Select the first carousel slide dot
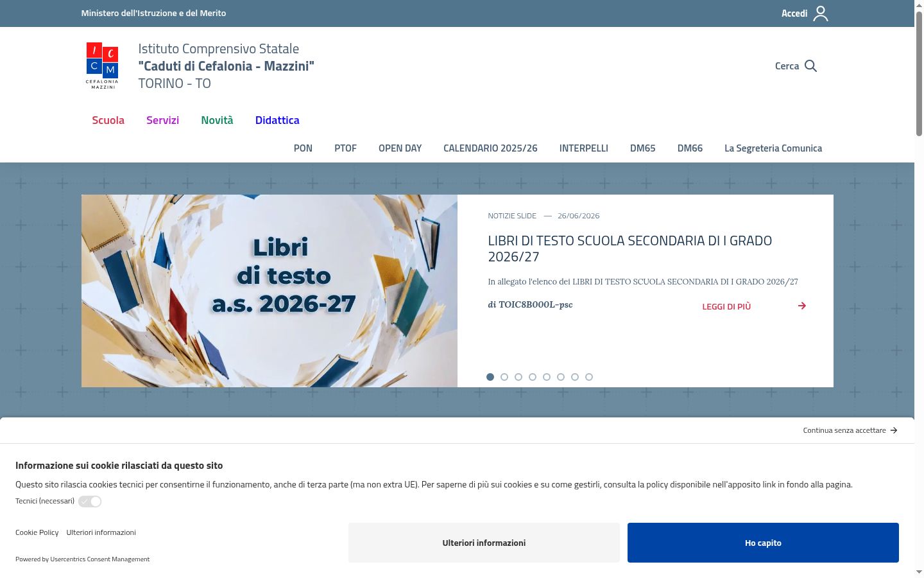 [490, 377]
